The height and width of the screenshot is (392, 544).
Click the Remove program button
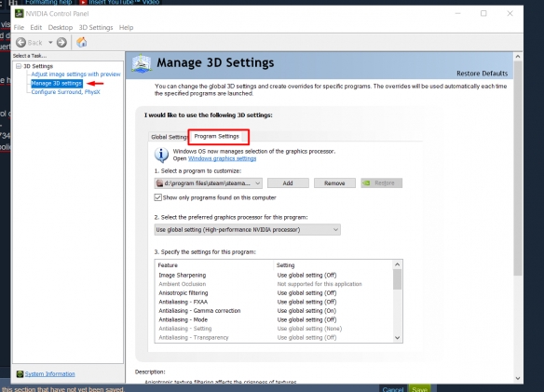coord(334,183)
